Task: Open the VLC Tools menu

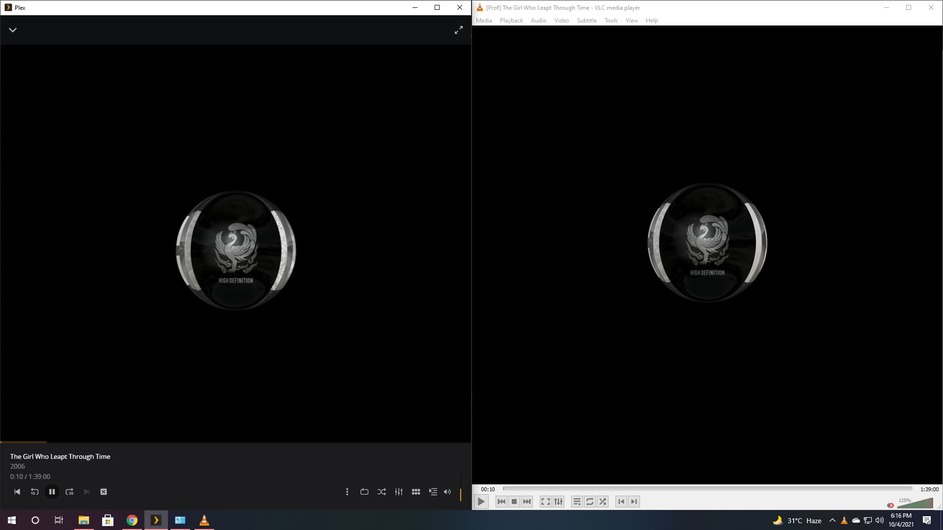Action: pyautogui.click(x=611, y=20)
